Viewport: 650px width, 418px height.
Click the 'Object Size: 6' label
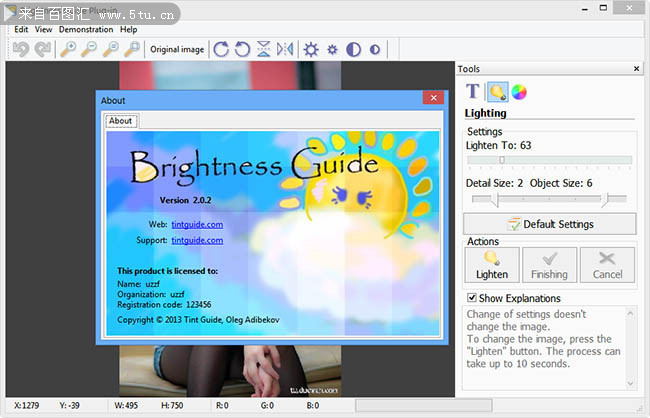561,183
